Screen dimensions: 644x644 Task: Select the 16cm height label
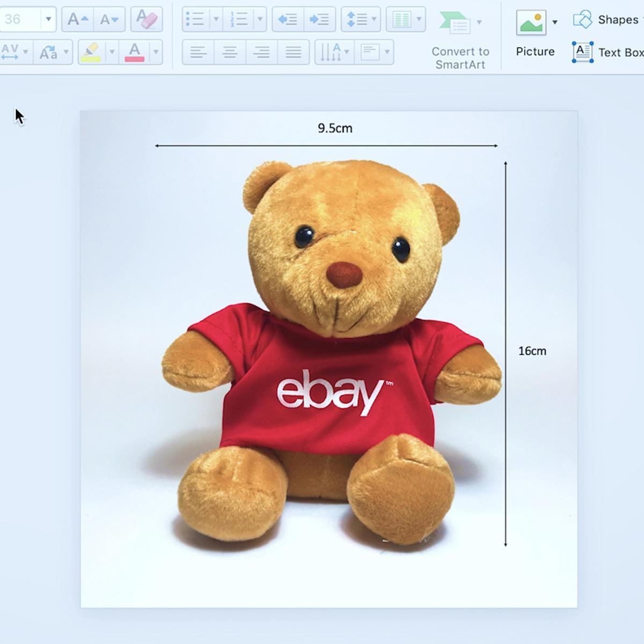532,351
